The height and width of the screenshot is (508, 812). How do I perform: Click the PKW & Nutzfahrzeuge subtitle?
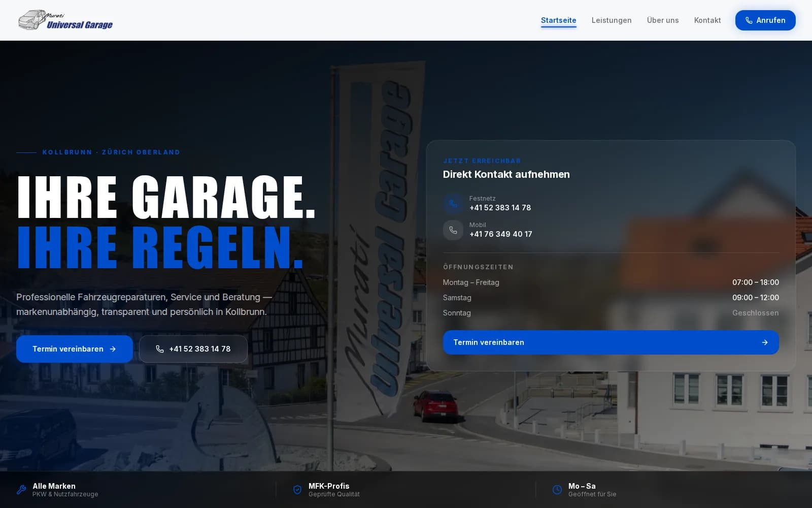65,494
